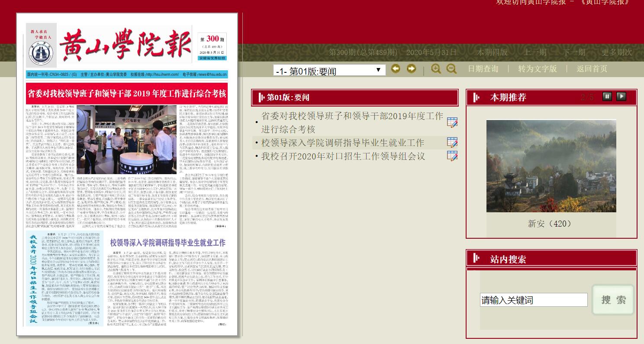Open edit icon beside 校领导深入学院调研 article
This screenshot has width=644, height=344.
click(x=452, y=143)
